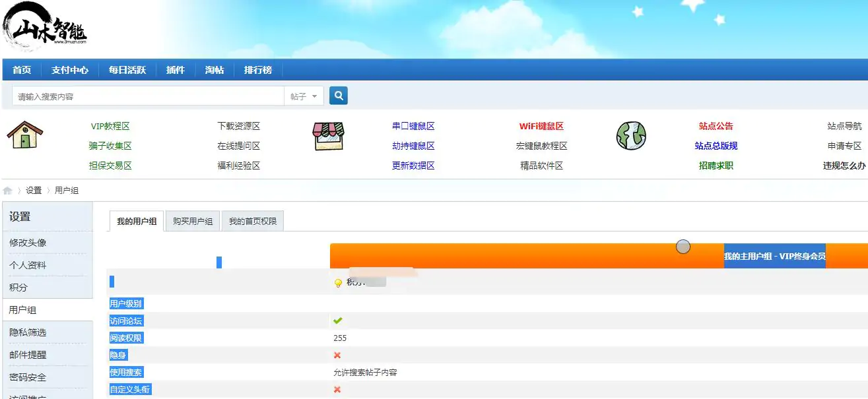Switch to 购买用户组 tab
Viewport: 868px width, 399px height.
tap(193, 222)
